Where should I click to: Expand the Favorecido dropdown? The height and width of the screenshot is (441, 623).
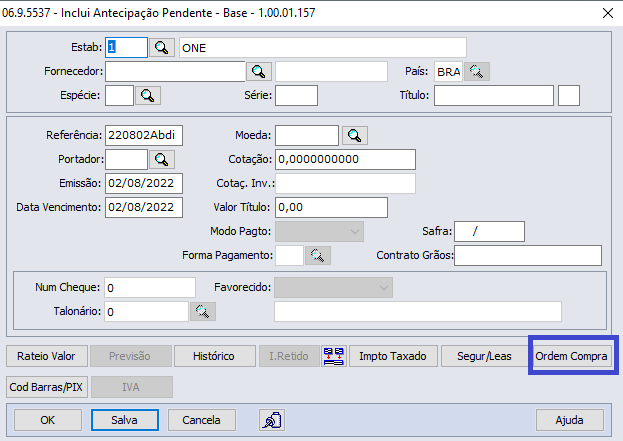tap(333, 287)
